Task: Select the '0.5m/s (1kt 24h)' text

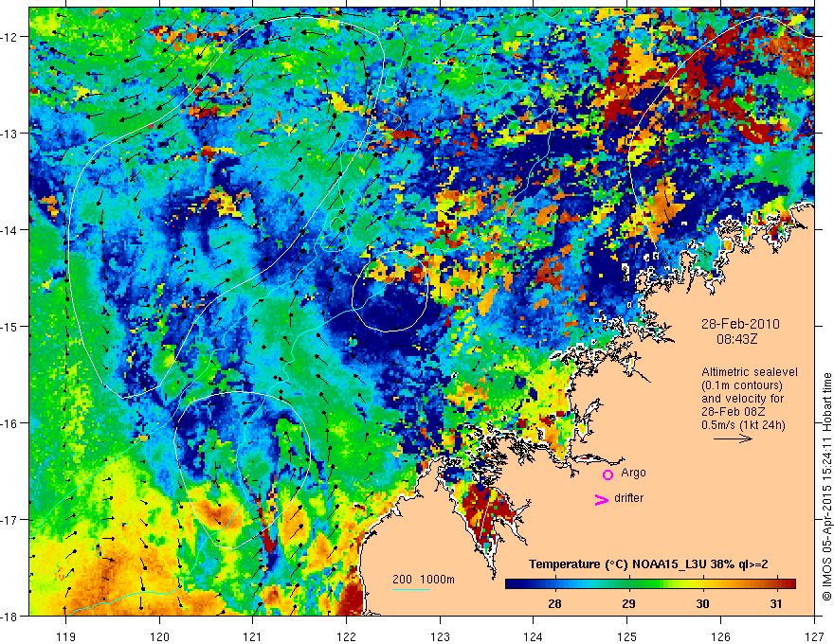Action: pyautogui.click(x=743, y=425)
